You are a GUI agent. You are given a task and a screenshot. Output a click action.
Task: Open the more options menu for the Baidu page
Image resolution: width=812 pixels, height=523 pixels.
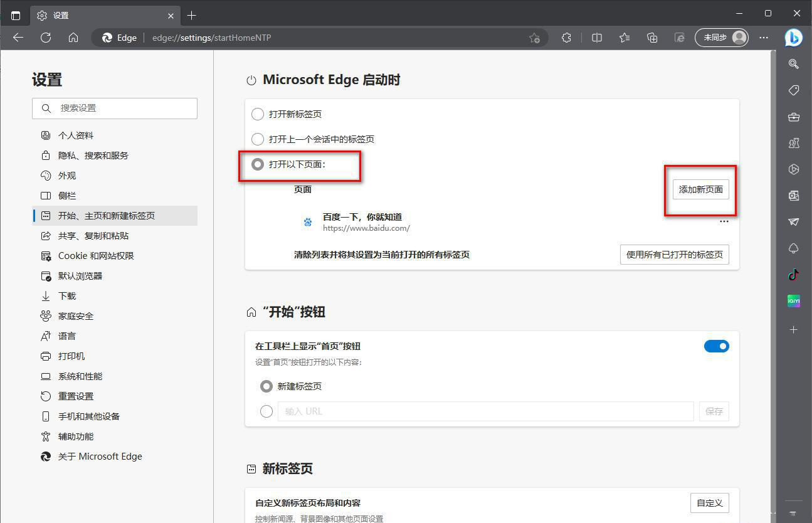[724, 221]
